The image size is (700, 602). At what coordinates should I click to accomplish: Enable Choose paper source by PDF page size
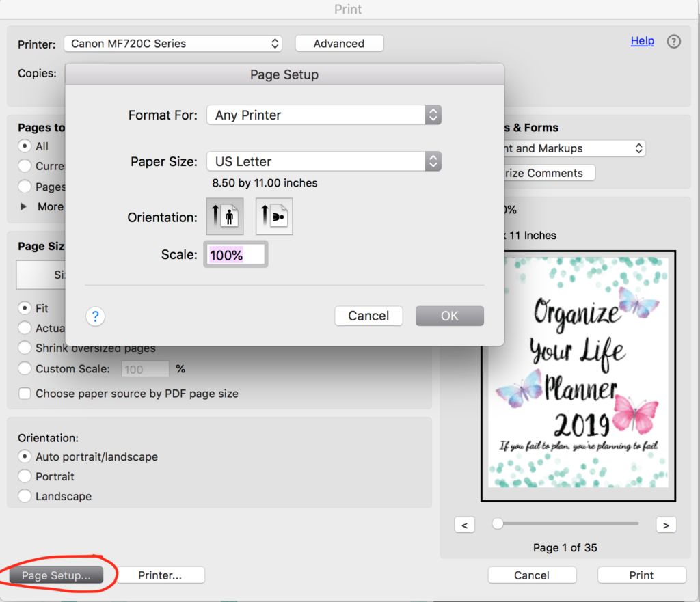24,394
